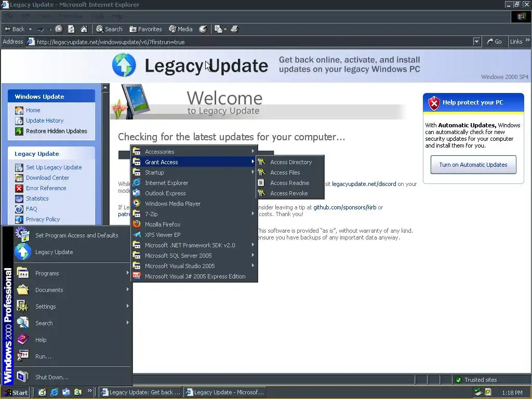The image size is (532, 399).
Task: Click the red Error Reference icon
Action: [19, 188]
